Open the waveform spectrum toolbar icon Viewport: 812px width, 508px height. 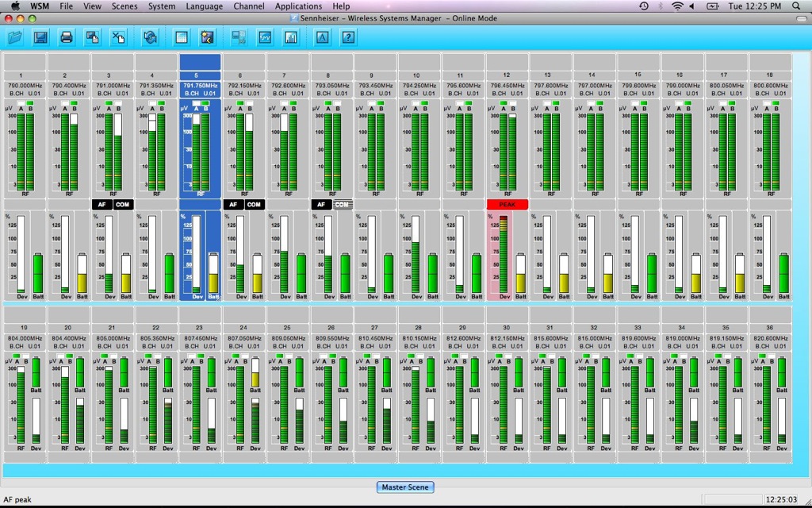pyautogui.click(x=266, y=37)
